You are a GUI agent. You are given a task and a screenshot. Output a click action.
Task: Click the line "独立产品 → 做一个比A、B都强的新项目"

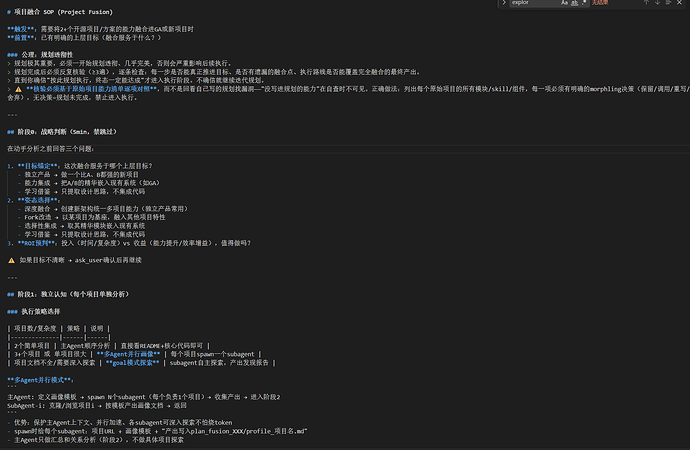click(x=81, y=175)
